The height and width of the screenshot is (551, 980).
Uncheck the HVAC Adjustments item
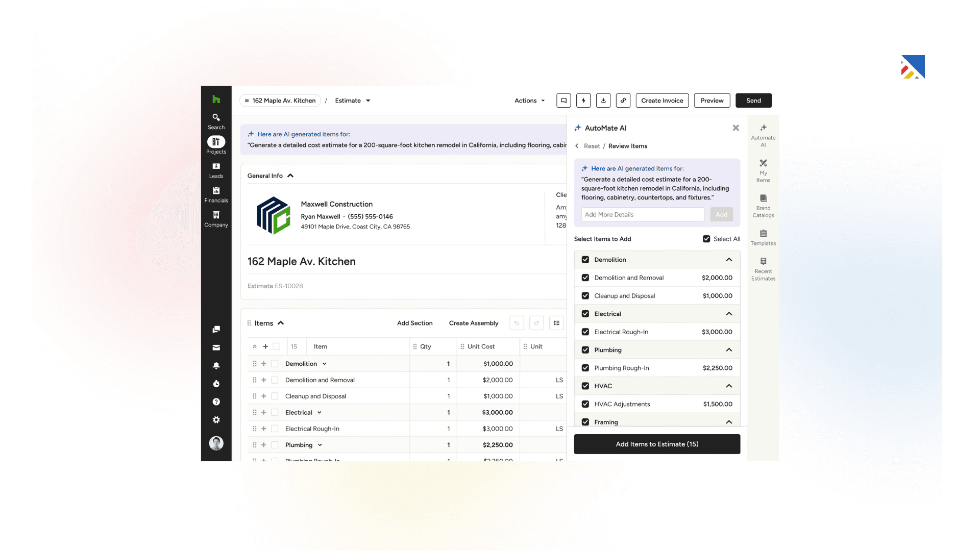pyautogui.click(x=585, y=404)
